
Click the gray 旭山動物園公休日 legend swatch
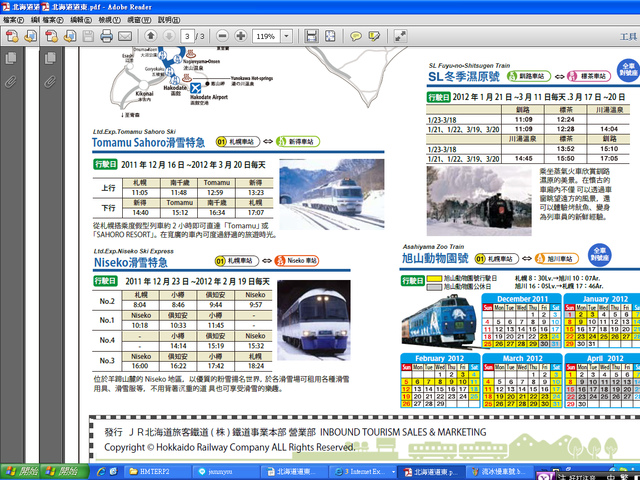[x=434, y=287]
